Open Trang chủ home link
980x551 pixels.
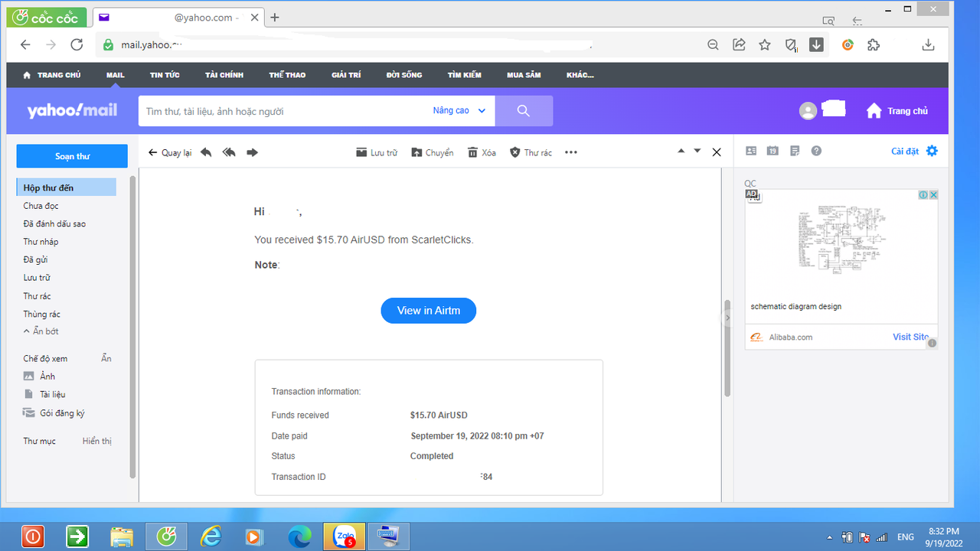tap(897, 111)
